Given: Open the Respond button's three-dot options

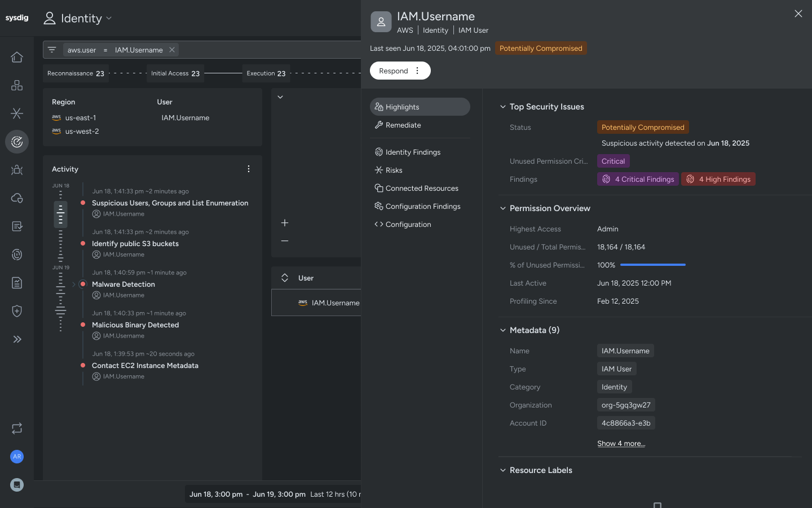Looking at the screenshot, I should 417,71.
